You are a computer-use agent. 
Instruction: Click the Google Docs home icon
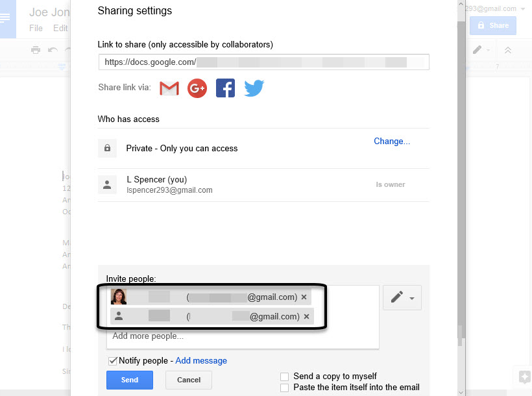[x=8, y=19]
